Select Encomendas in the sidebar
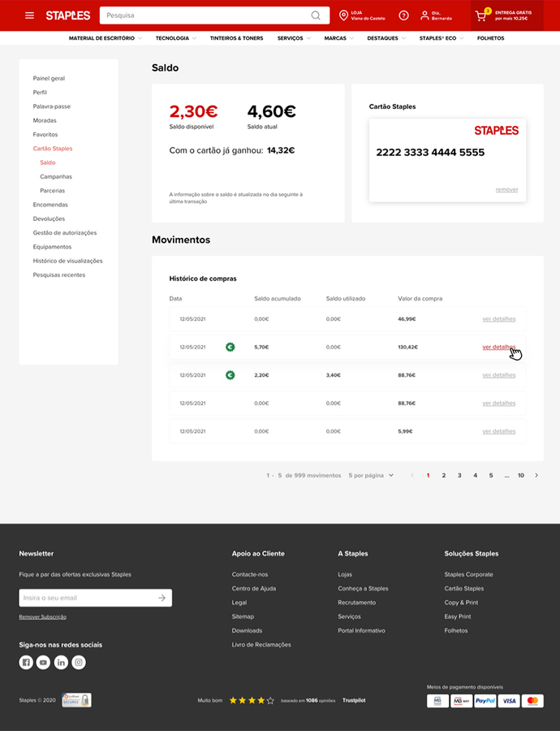Screen dimensions: 560x731 (x=50, y=205)
